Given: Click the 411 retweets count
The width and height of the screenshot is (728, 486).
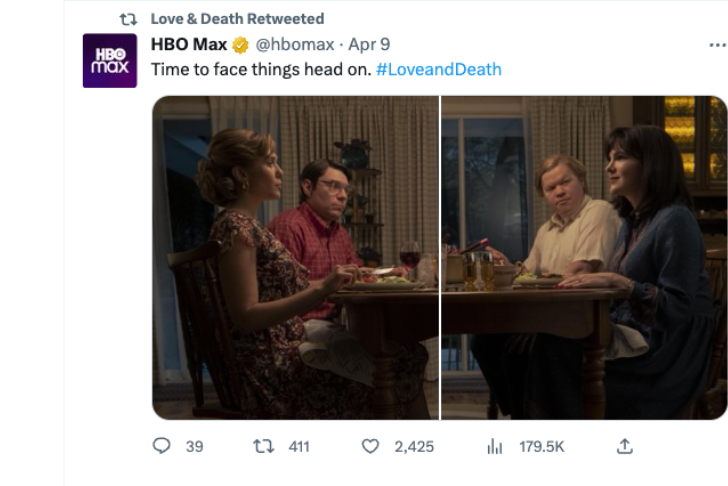Looking at the screenshot, I should pyautogui.click(x=299, y=447).
